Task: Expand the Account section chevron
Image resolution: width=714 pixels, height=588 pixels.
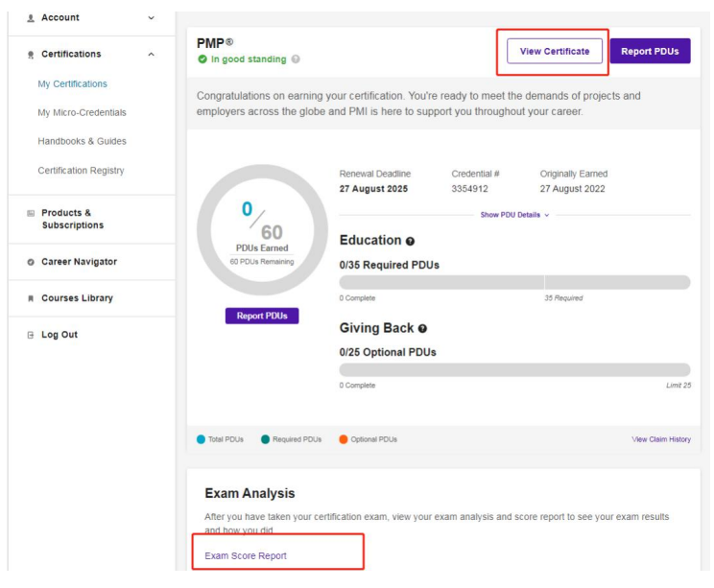Action: pos(152,18)
